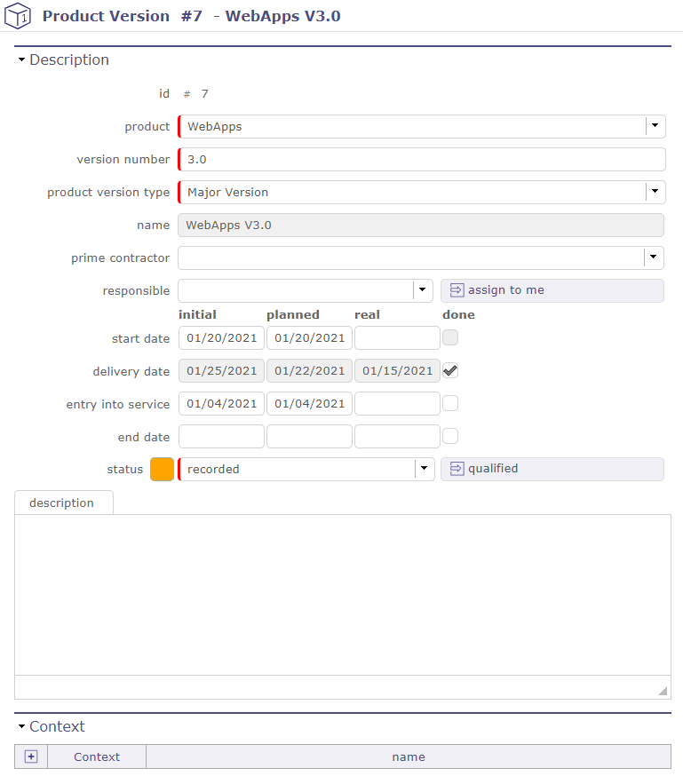Click the Product Version cube icon

coord(18,16)
